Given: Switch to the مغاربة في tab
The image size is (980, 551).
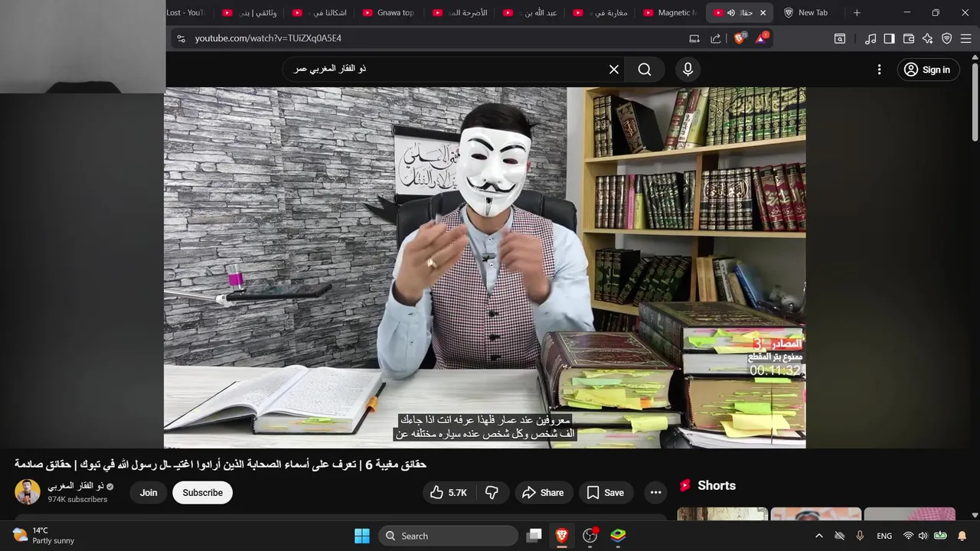Looking at the screenshot, I should click(x=600, y=13).
